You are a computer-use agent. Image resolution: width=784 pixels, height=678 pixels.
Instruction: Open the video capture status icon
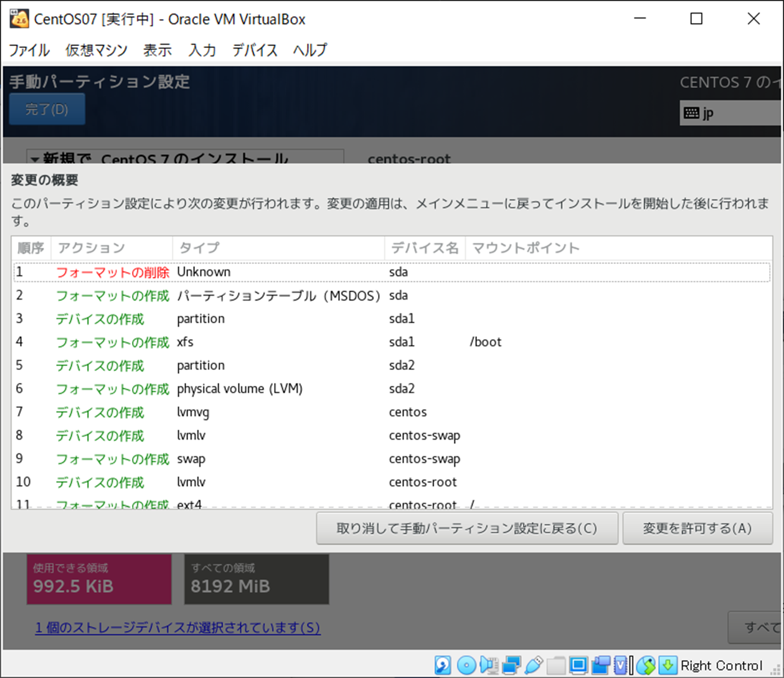(x=600, y=665)
